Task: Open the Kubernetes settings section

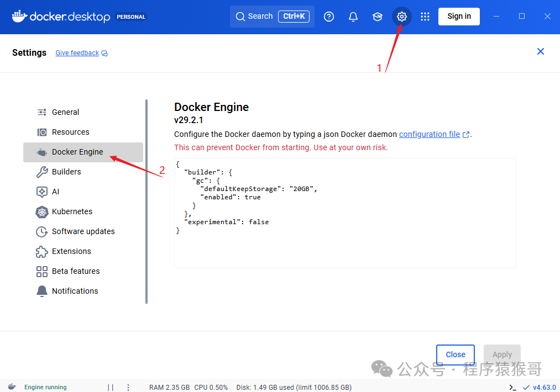Action: (x=72, y=211)
